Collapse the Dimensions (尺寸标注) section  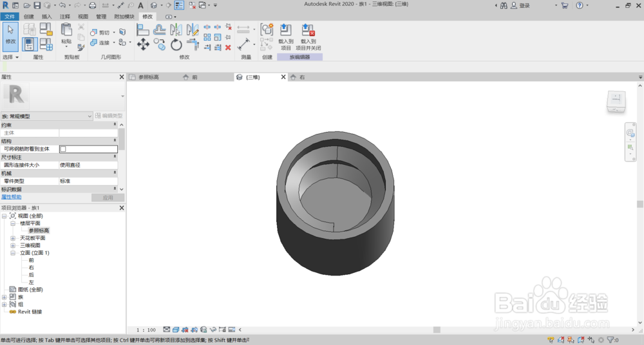coord(115,157)
